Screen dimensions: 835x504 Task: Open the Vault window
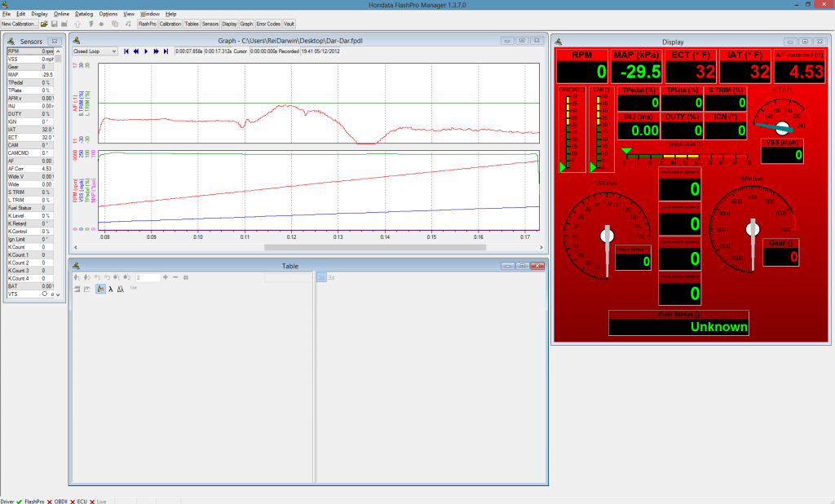click(289, 24)
